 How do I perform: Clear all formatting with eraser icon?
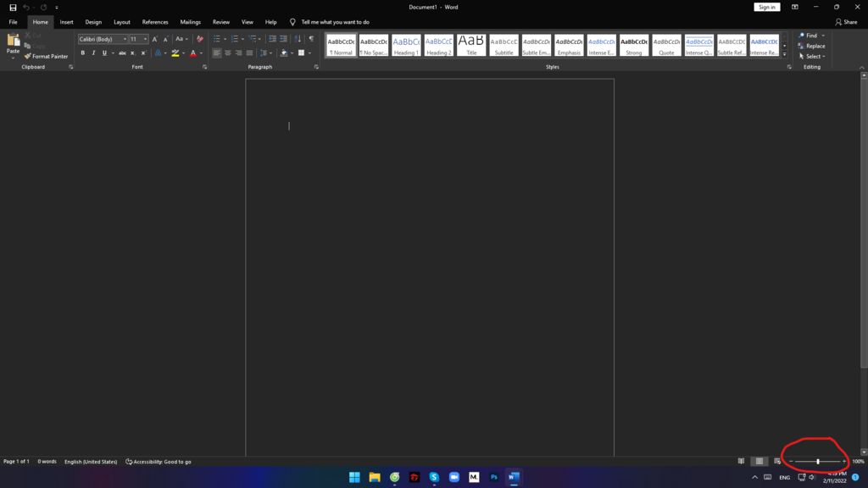coord(200,39)
